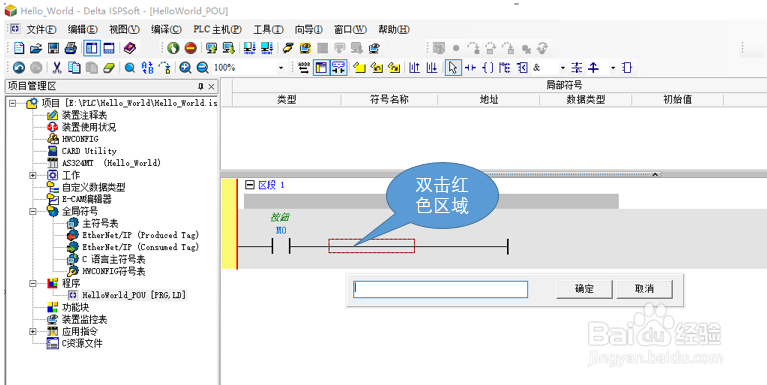
Task: Click the Print toolbar icon
Action: [71, 48]
